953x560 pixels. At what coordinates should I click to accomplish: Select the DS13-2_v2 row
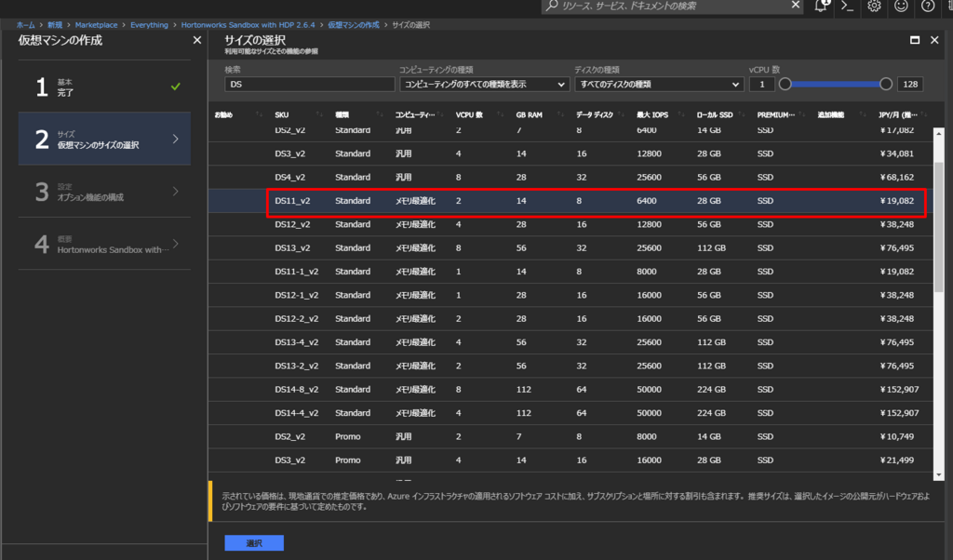coord(571,367)
